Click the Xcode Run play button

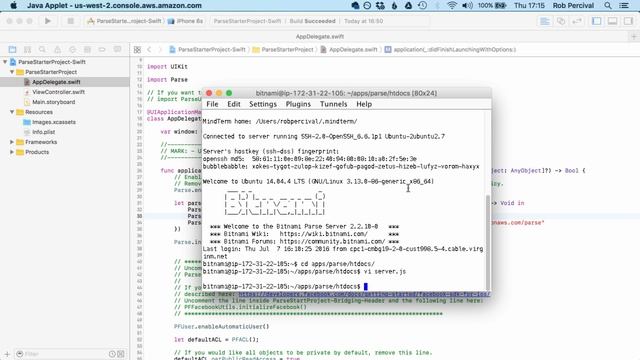pyautogui.click(x=48, y=21)
